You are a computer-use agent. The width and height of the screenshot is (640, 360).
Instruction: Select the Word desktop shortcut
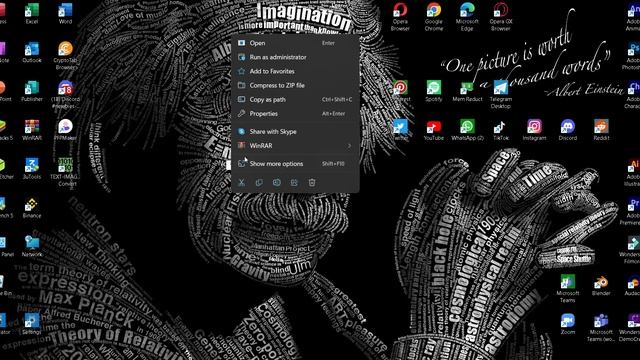(x=65, y=13)
